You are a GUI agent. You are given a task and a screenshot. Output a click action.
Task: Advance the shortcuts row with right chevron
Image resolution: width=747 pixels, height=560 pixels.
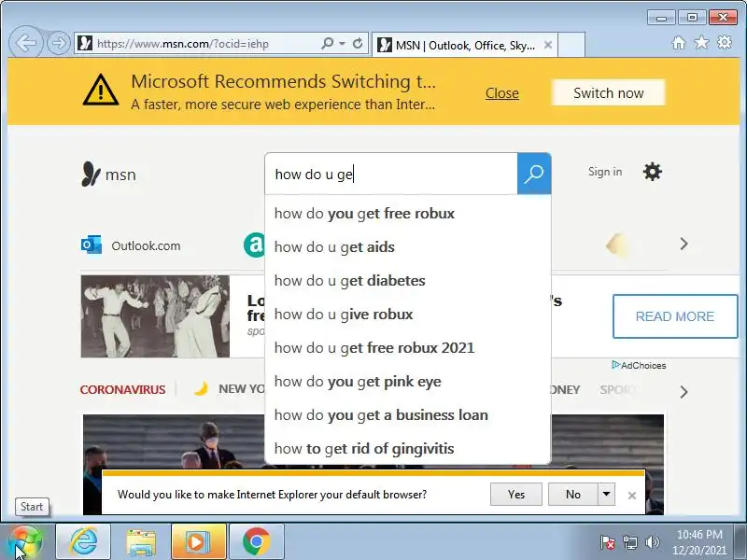684,244
